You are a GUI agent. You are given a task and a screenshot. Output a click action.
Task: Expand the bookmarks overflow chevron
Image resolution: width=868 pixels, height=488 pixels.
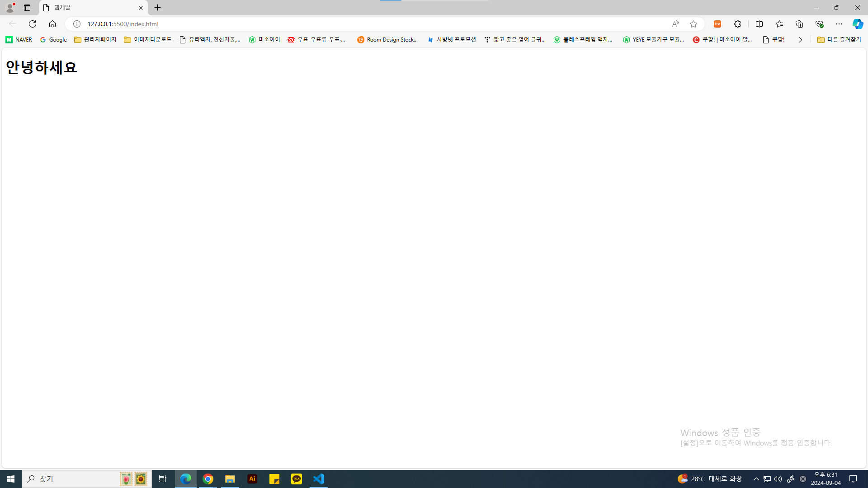click(800, 40)
